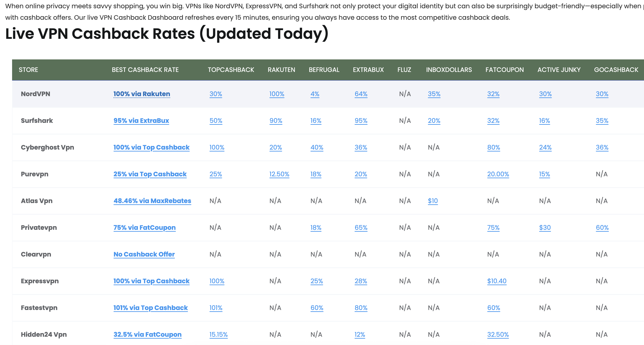Click the 'INBOXDOLLARS' column header
This screenshot has height=345, width=644.
[x=449, y=70]
